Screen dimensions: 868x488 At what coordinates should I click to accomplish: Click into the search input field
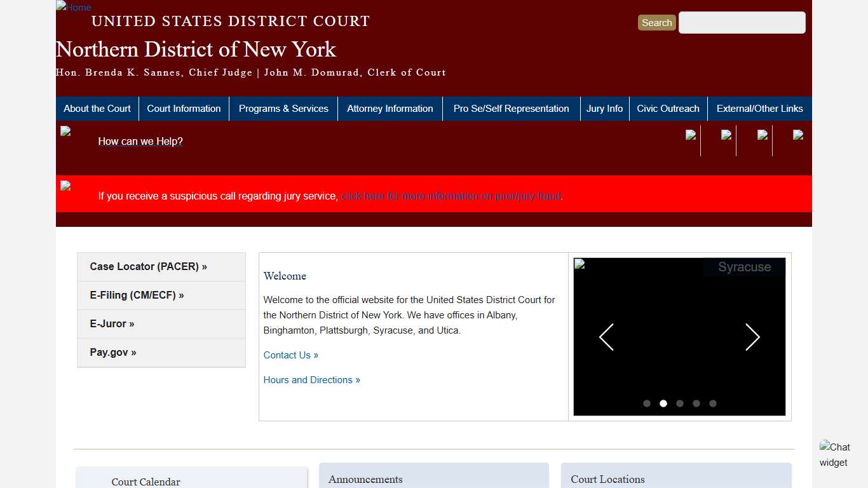pos(741,22)
